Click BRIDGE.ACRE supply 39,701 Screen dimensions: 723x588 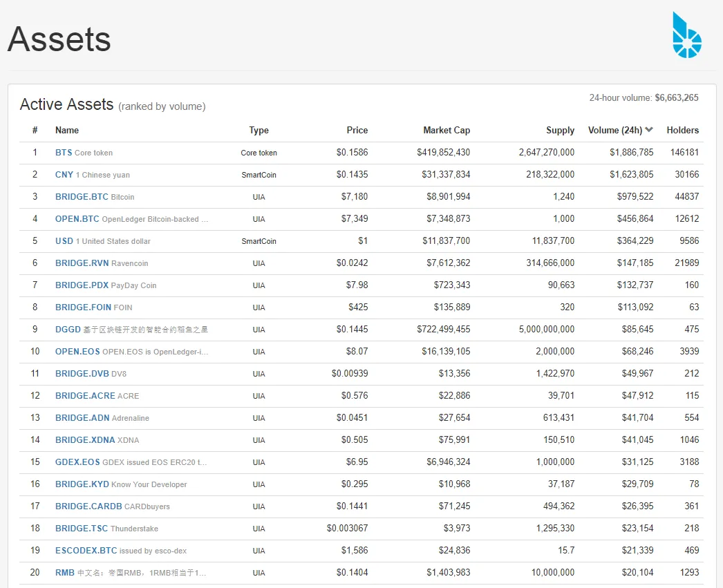point(561,396)
